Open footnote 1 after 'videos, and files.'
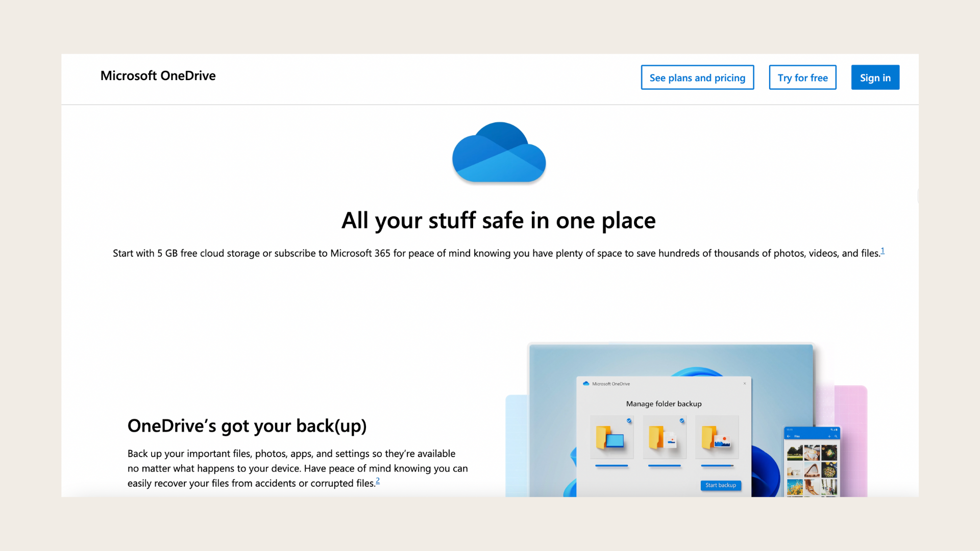Viewport: 980px width, 551px height. 883,251
